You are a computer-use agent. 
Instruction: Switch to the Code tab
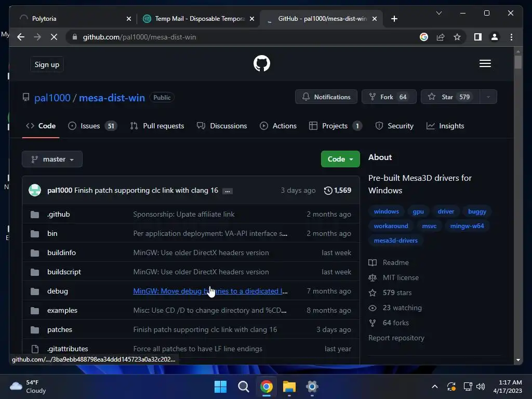41,126
